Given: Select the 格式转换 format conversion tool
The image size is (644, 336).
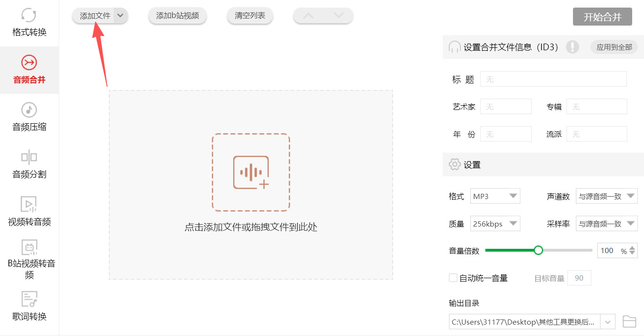Looking at the screenshot, I should click(29, 21).
